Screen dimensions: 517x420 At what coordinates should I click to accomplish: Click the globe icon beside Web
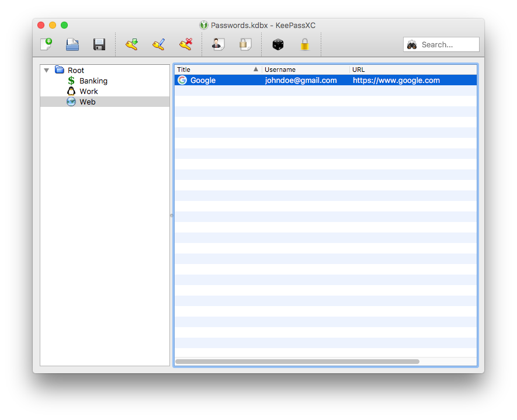(71, 102)
